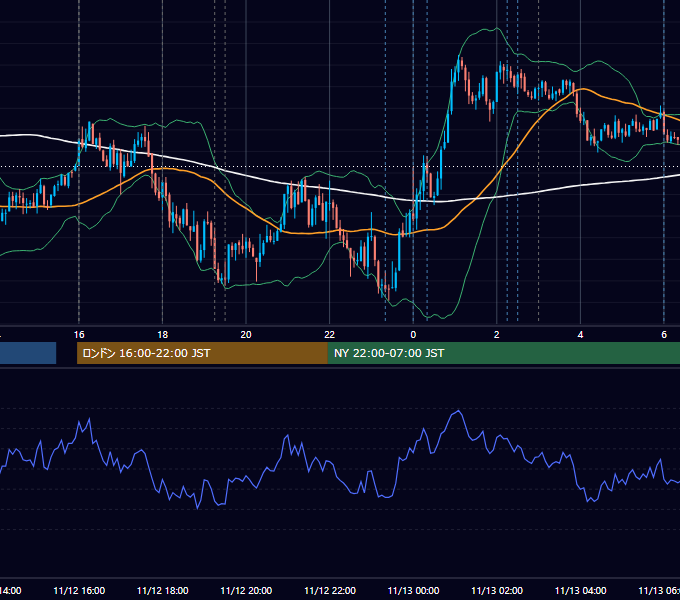The image size is (680, 600).
Task: Click the upper time axis label 18
Action: (163, 334)
